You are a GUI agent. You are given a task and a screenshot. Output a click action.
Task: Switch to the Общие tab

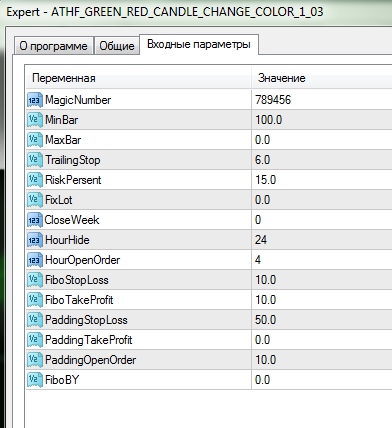coord(117,46)
